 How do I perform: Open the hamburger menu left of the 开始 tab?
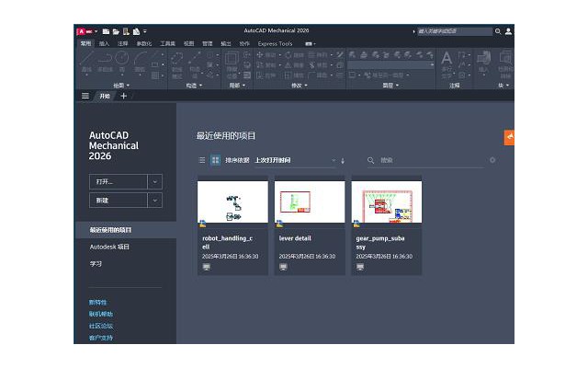click(85, 96)
